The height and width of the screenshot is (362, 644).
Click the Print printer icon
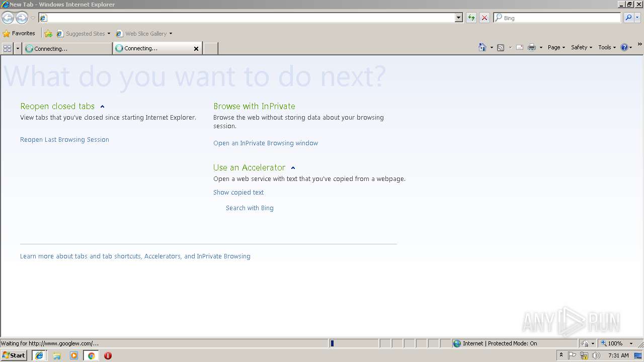point(532,47)
